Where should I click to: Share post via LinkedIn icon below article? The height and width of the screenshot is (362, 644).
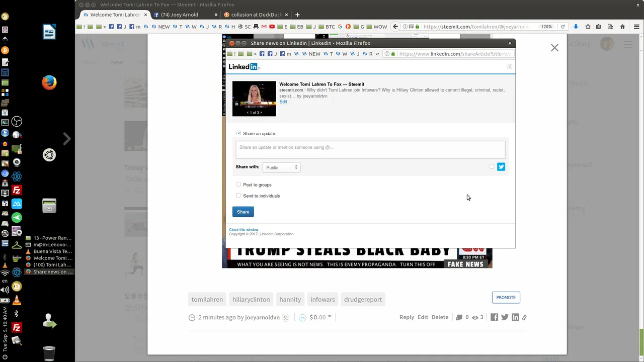(x=515, y=317)
